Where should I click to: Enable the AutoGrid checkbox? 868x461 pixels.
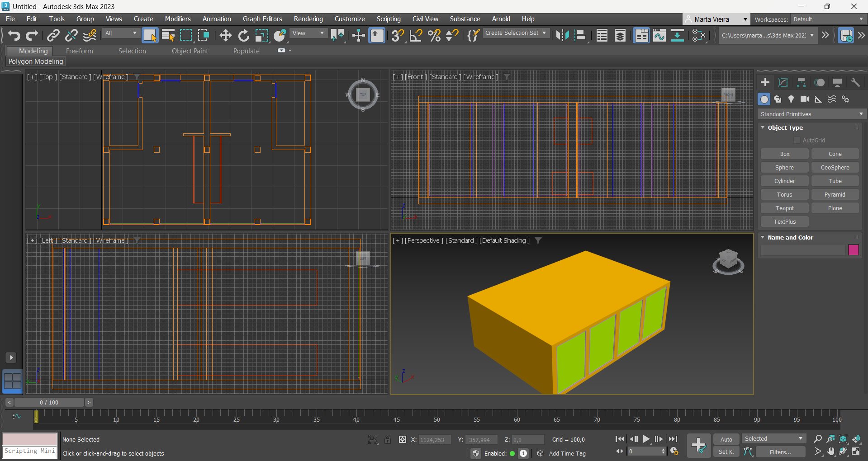click(x=797, y=141)
